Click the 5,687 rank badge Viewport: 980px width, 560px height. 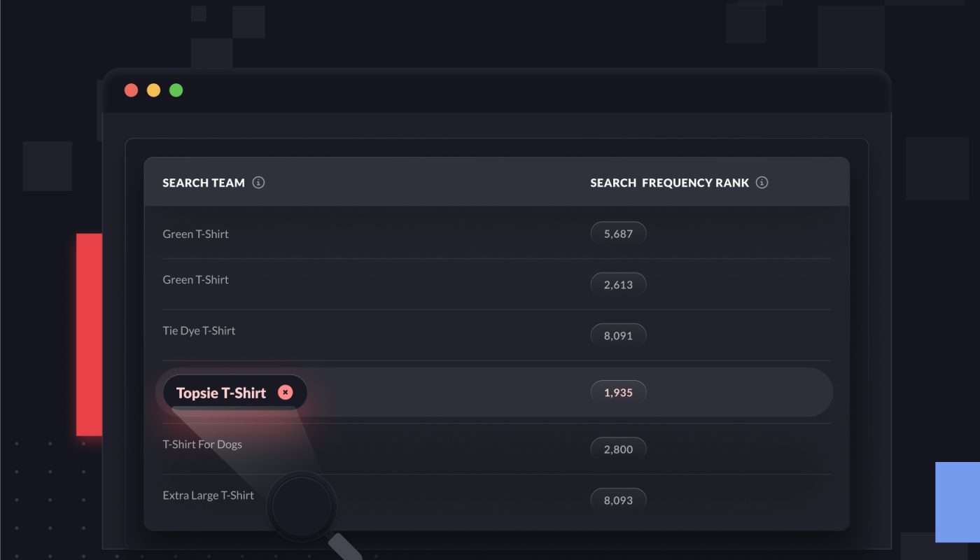(x=618, y=234)
